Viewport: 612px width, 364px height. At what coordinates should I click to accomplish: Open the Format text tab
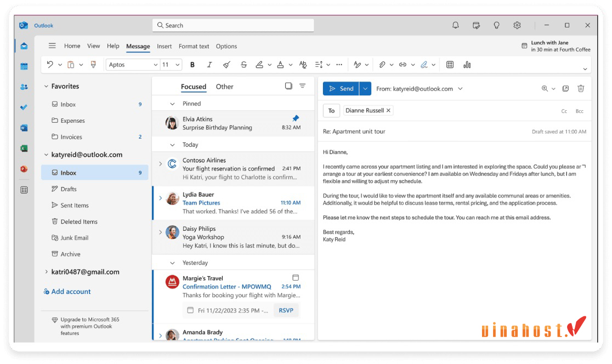(x=194, y=46)
